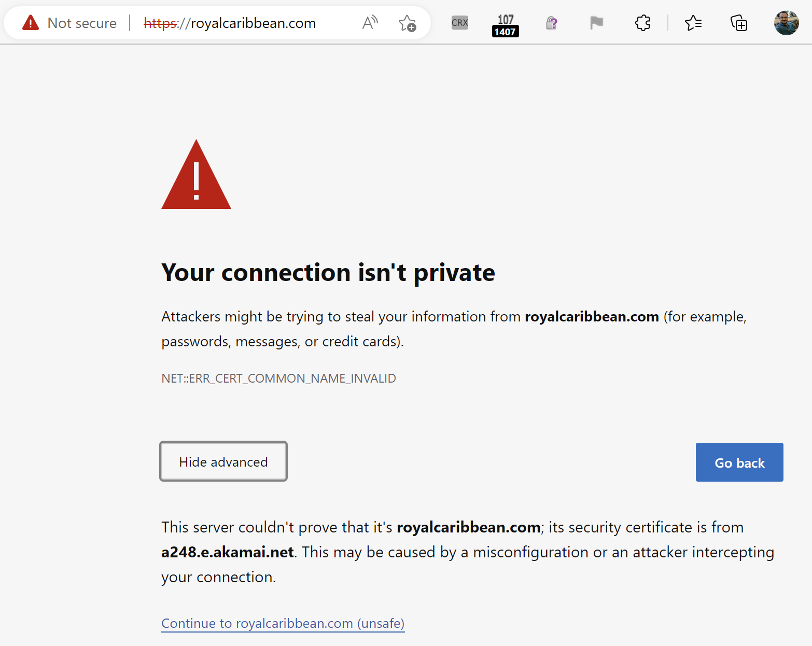
Task: Click the large red warning triangle
Action: point(196,177)
